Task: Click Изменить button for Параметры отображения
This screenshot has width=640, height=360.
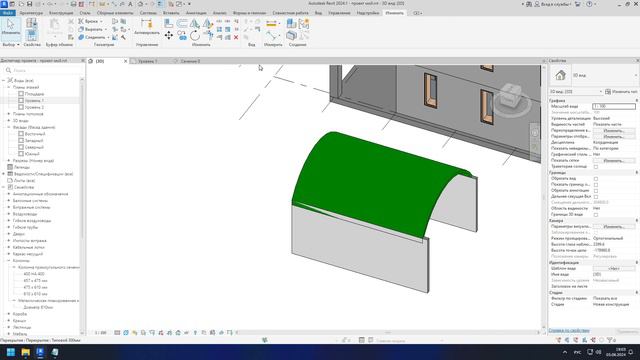Action: point(613,136)
